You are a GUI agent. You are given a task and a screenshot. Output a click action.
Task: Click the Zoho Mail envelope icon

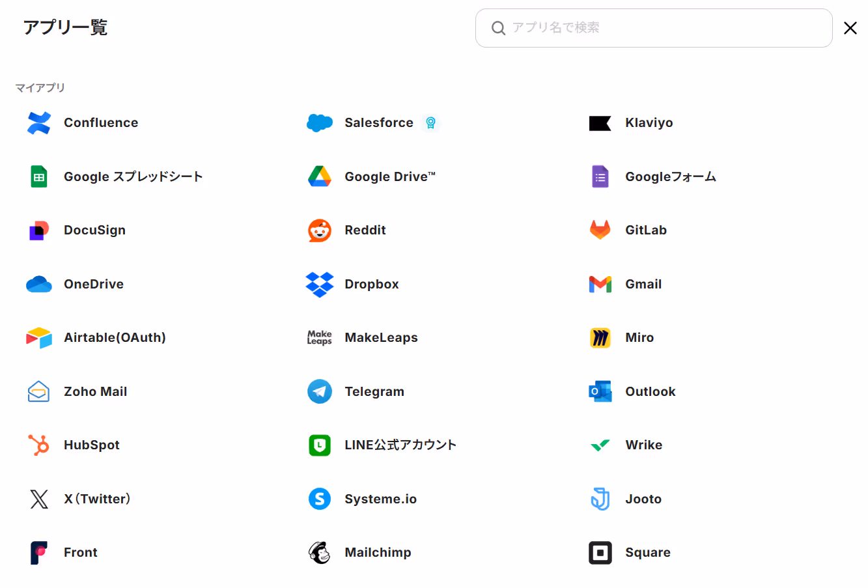point(39,391)
